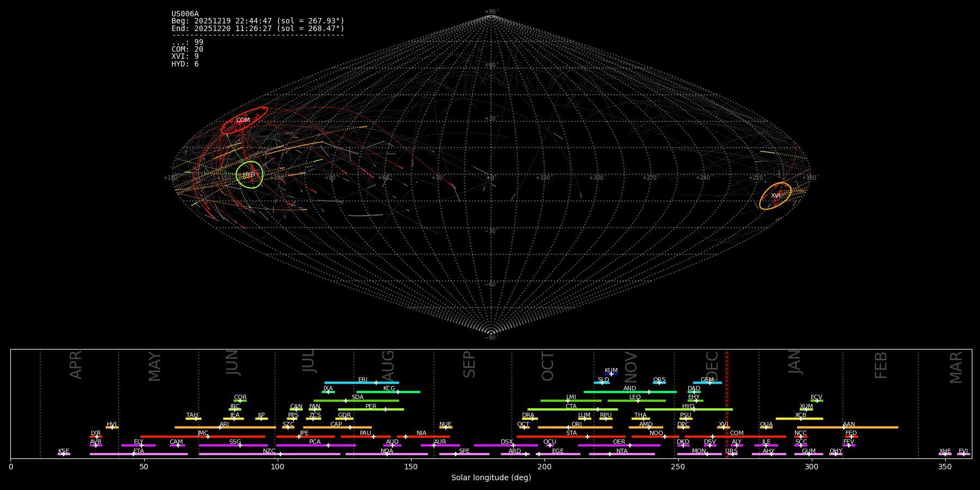
Task: Click the ERI shower bar
Action: point(362,383)
